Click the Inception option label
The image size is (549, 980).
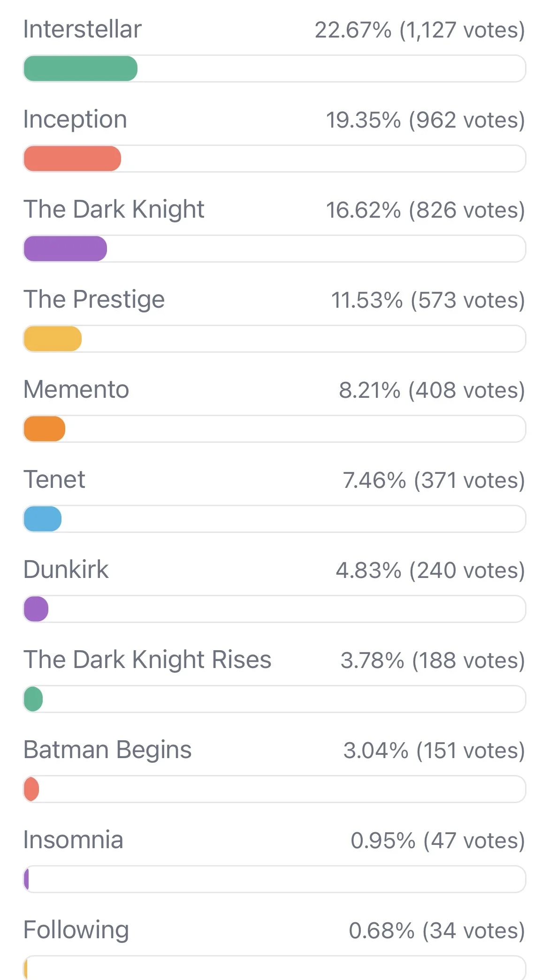[75, 120]
